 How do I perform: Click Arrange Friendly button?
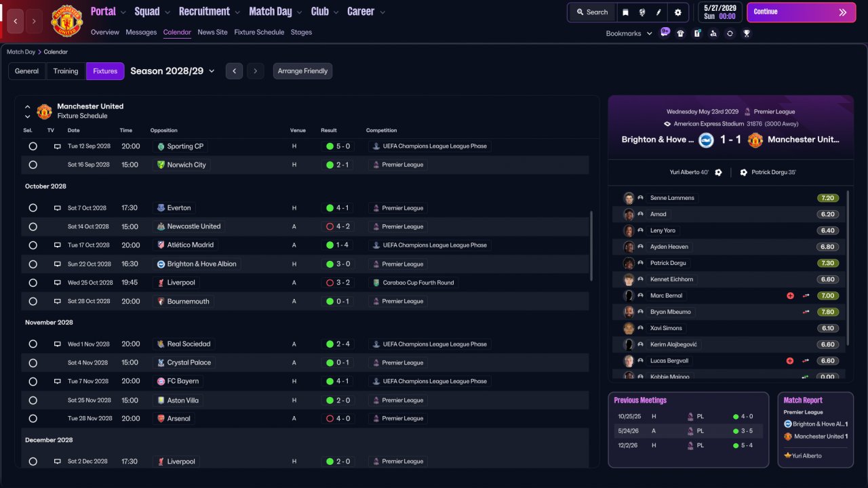tap(302, 71)
